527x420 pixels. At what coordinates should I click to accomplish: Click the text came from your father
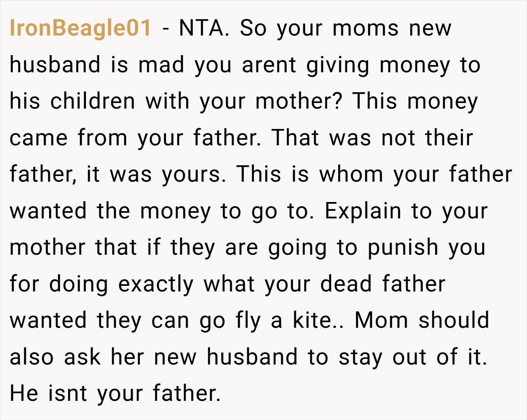pos(135,138)
